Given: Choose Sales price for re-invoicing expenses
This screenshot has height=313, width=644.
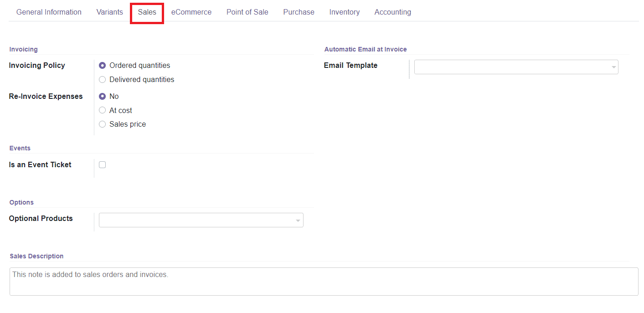Looking at the screenshot, I should click(x=102, y=124).
